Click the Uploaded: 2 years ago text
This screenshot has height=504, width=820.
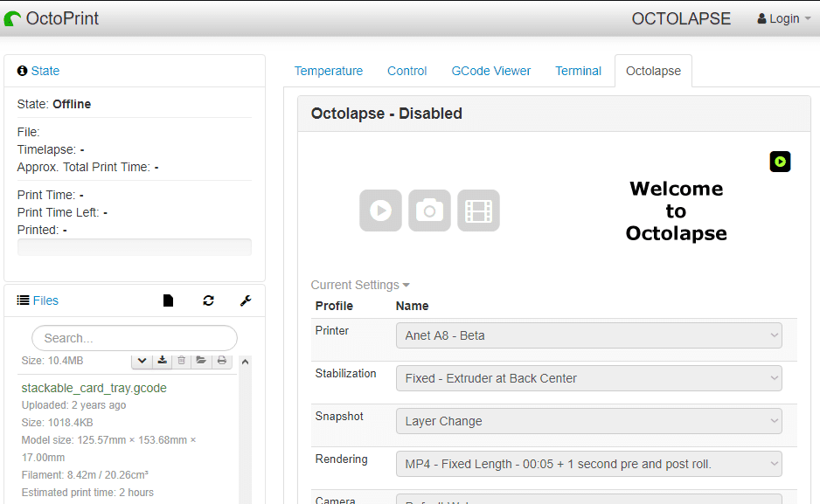pos(73,405)
